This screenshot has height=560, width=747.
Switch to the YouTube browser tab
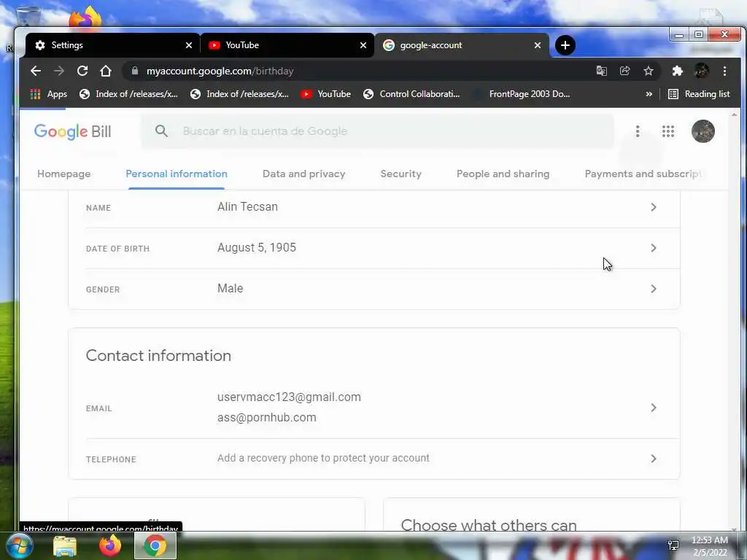coord(287,45)
